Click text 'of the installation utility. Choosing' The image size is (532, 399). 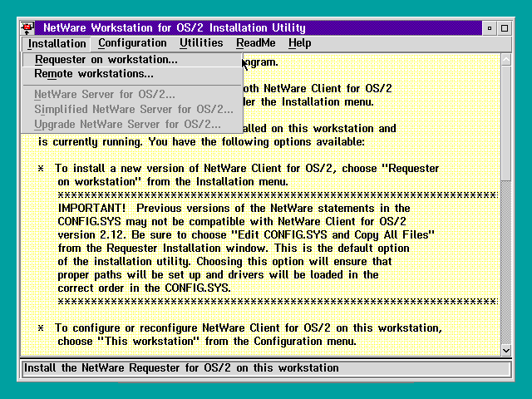pos(150,262)
